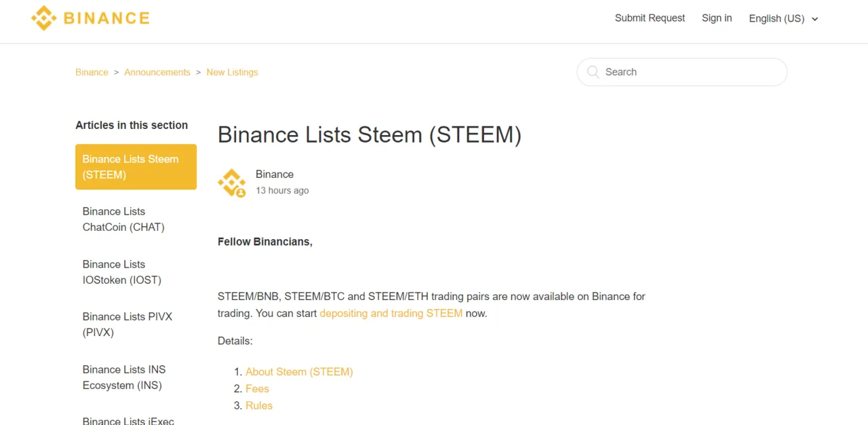Click the Binance author avatar icon
The image size is (868, 425).
pos(231,183)
